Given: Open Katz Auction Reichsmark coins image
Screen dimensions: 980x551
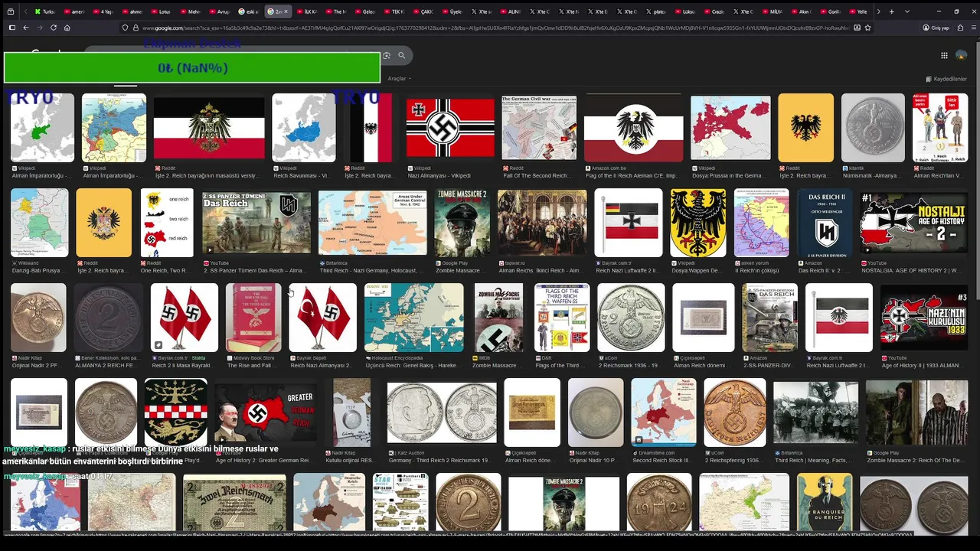Looking at the screenshot, I should (442, 412).
